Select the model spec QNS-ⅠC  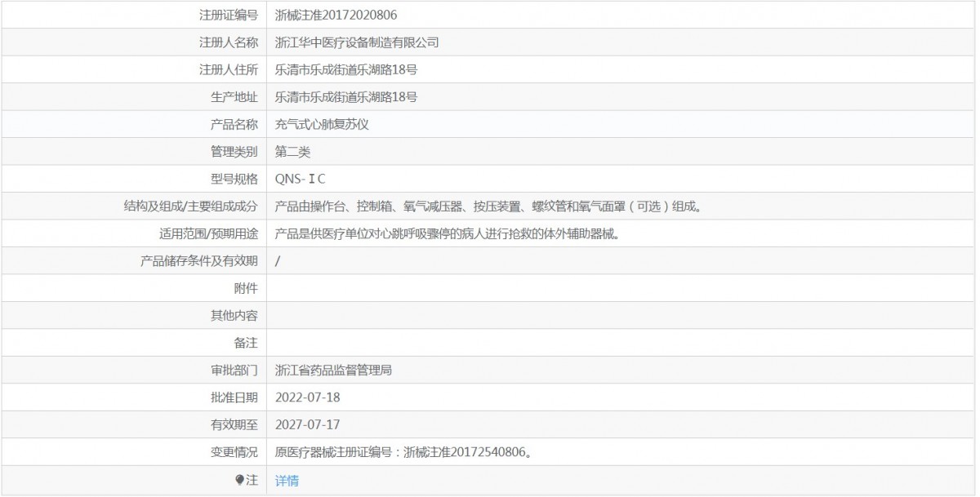point(301,180)
